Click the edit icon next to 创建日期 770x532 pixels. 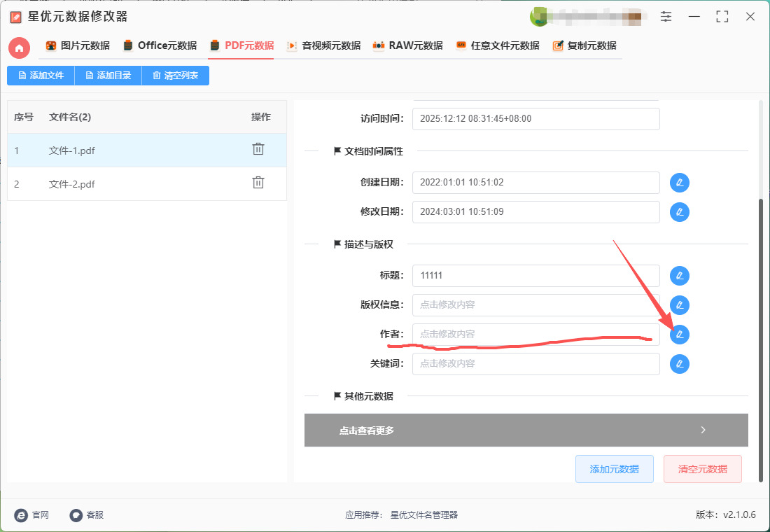(x=680, y=183)
